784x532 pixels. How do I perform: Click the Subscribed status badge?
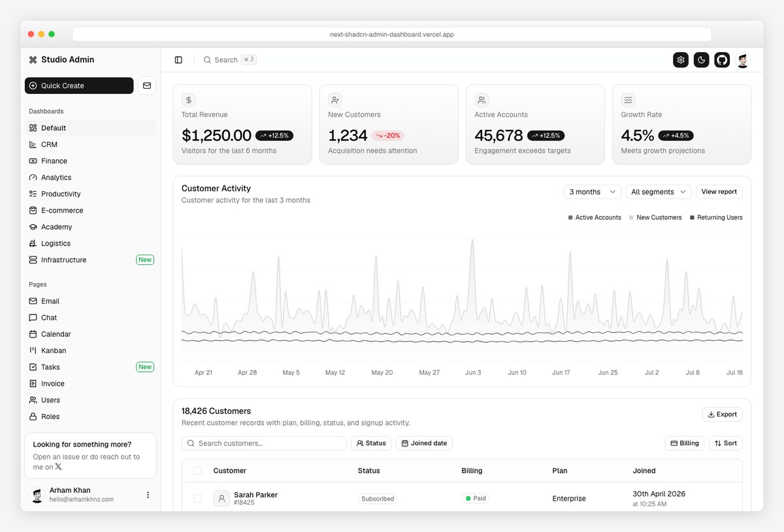pos(378,499)
